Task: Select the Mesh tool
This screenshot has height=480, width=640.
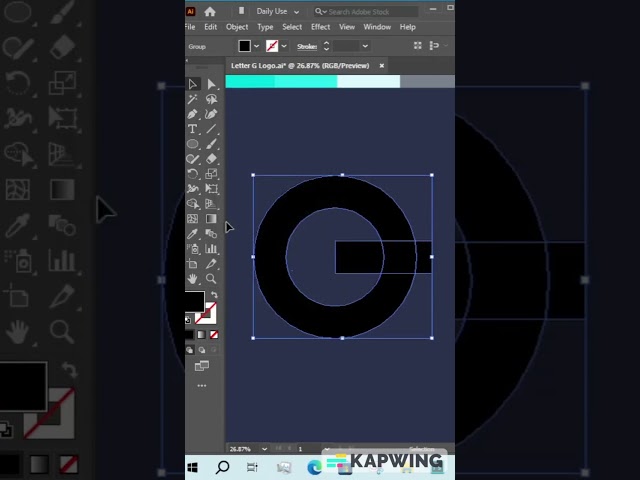Action: [193, 219]
